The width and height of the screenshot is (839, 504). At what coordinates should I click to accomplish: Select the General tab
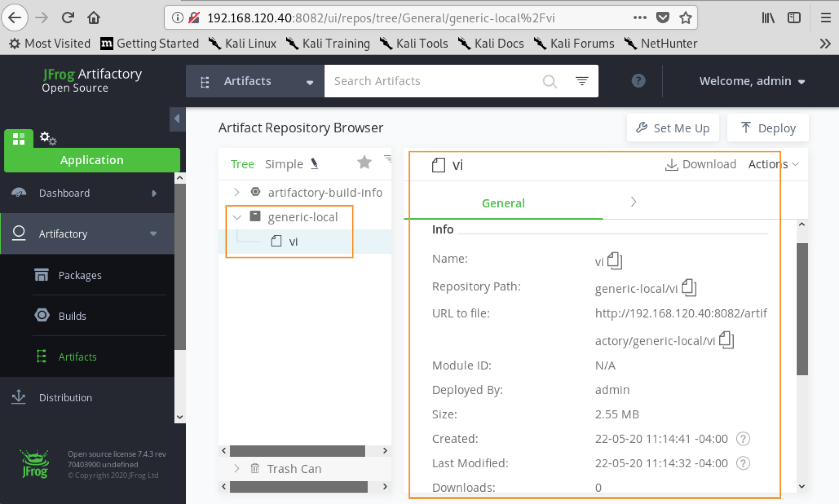503,203
